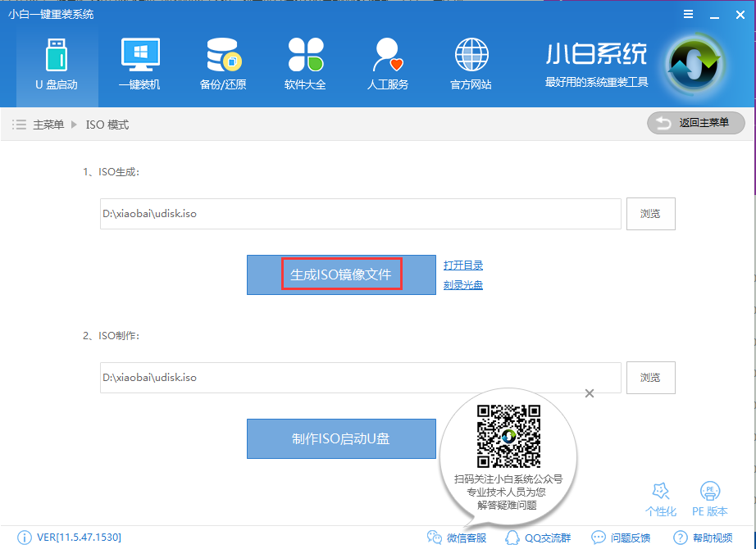Click 浏览 beside ISO制作 path
This screenshot has height=549, width=756.
pyautogui.click(x=650, y=378)
